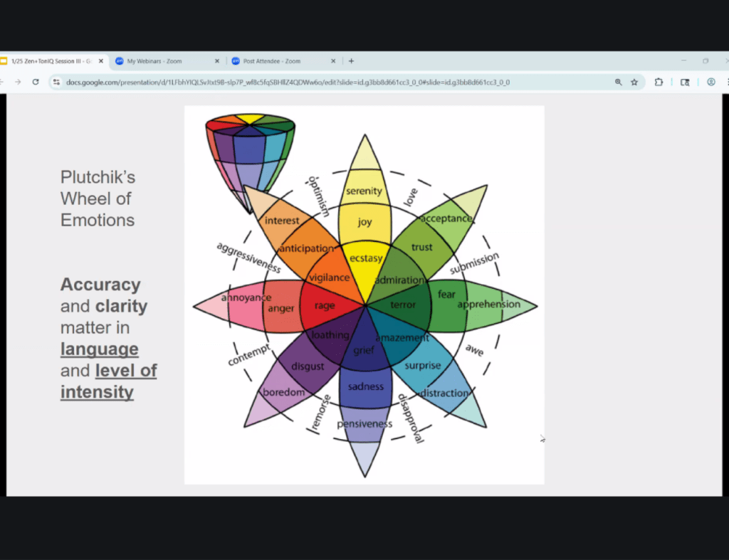The width and height of the screenshot is (729, 560).
Task: Click the underlined 'language' text on slide
Action: [99, 349]
